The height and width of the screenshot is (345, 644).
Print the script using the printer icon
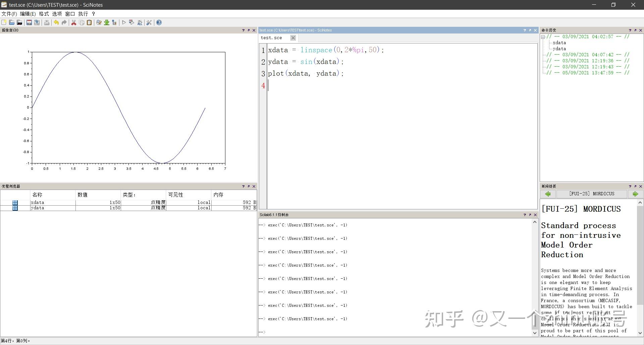(x=47, y=22)
